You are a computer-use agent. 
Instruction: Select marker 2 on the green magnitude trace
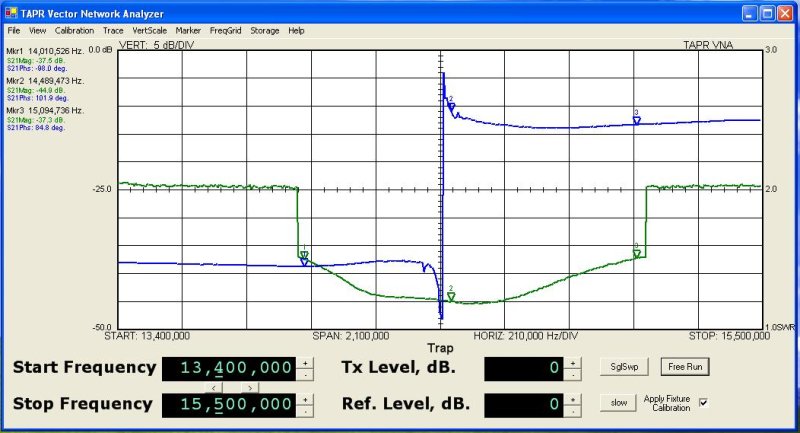click(451, 296)
